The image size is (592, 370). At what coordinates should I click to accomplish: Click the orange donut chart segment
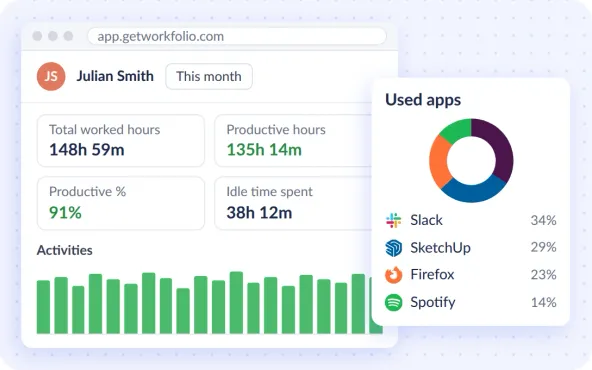tap(439, 161)
